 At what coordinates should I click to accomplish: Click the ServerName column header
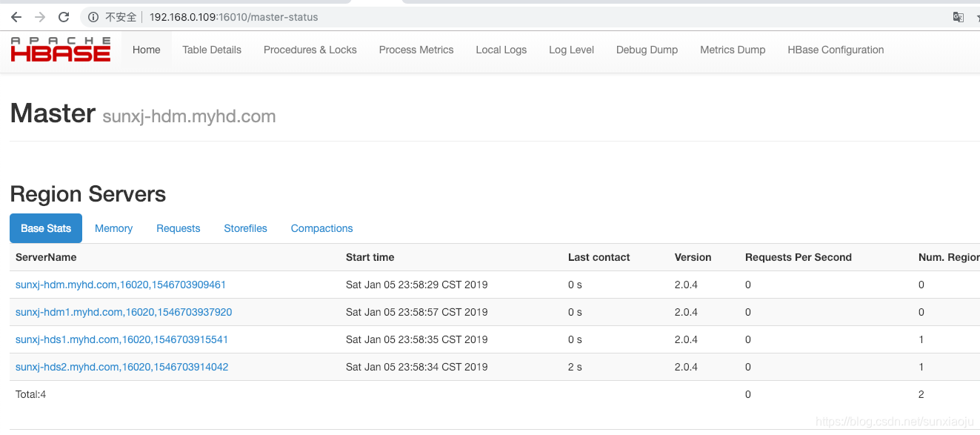coord(46,257)
